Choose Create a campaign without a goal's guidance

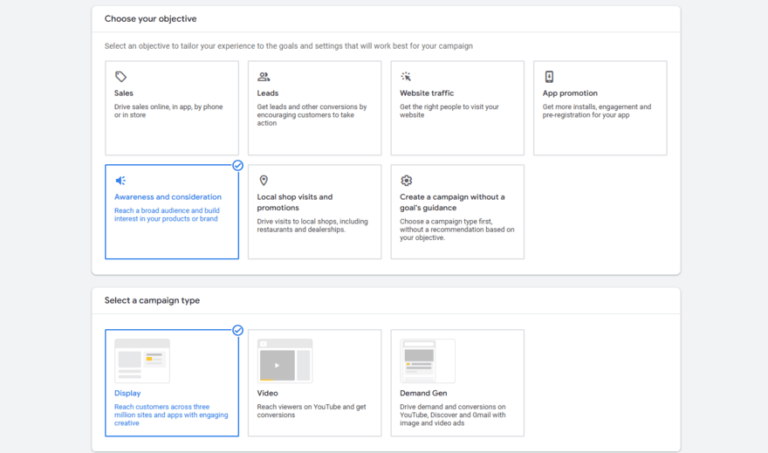(x=452, y=202)
